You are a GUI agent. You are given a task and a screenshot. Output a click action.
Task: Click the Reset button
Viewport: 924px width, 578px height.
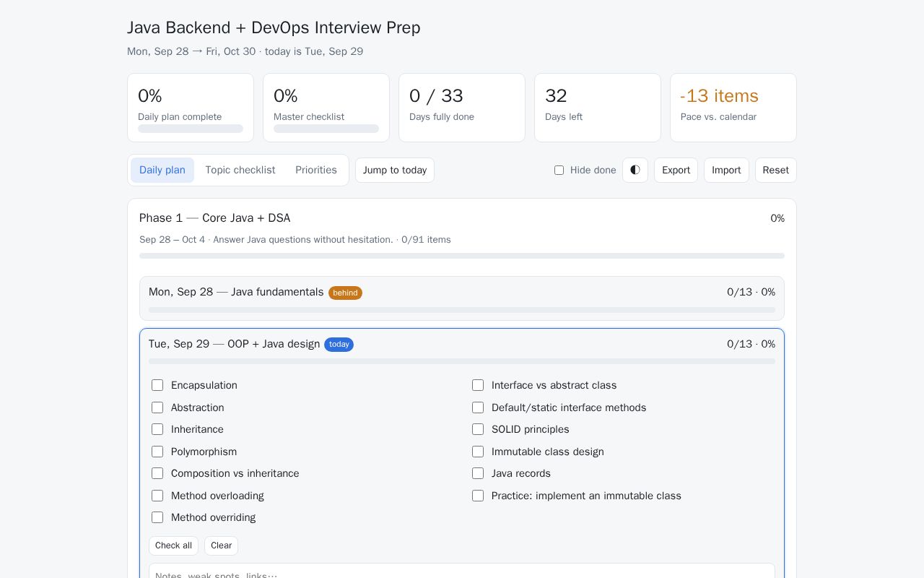tap(776, 170)
